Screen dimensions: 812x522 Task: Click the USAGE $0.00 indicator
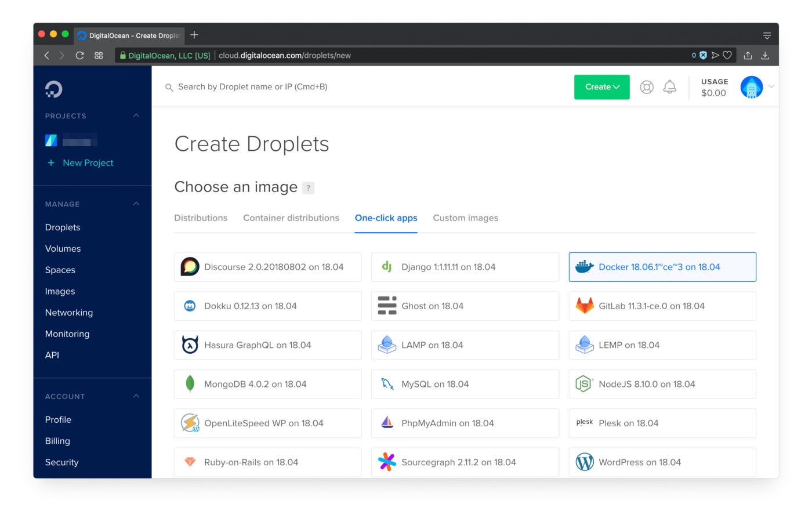click(714, 88)
